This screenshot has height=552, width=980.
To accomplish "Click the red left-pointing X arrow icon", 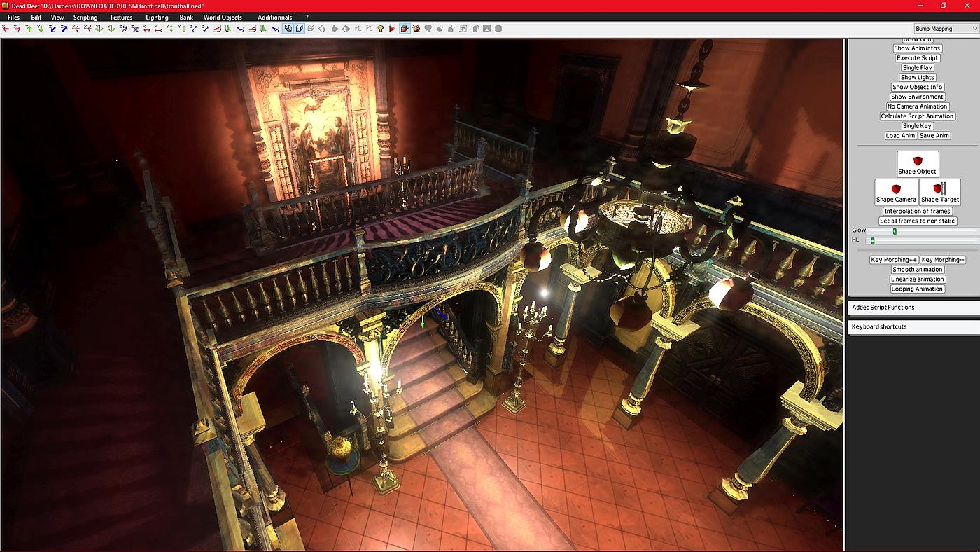I will [5, 29].
